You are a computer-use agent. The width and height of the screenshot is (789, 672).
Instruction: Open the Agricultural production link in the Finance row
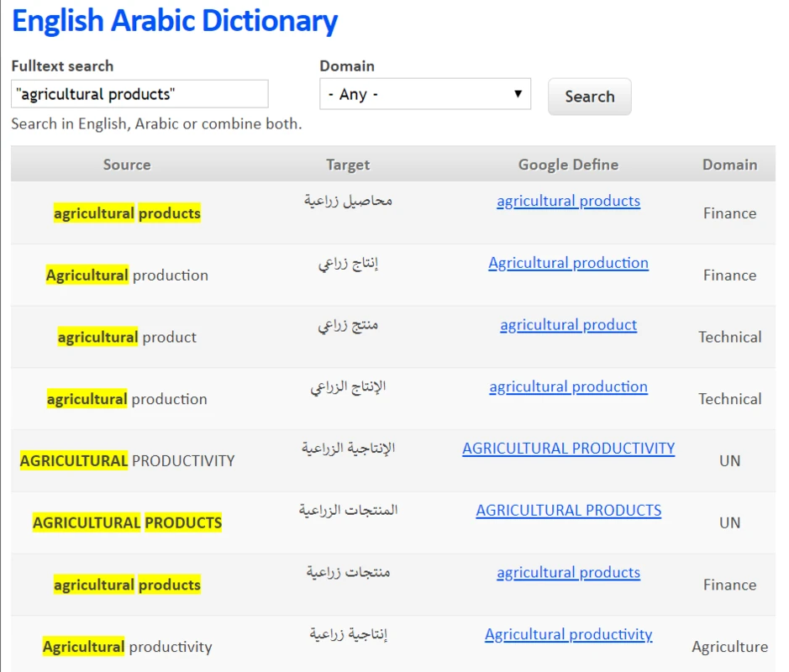pyautogui.click(x=569, y=263)
